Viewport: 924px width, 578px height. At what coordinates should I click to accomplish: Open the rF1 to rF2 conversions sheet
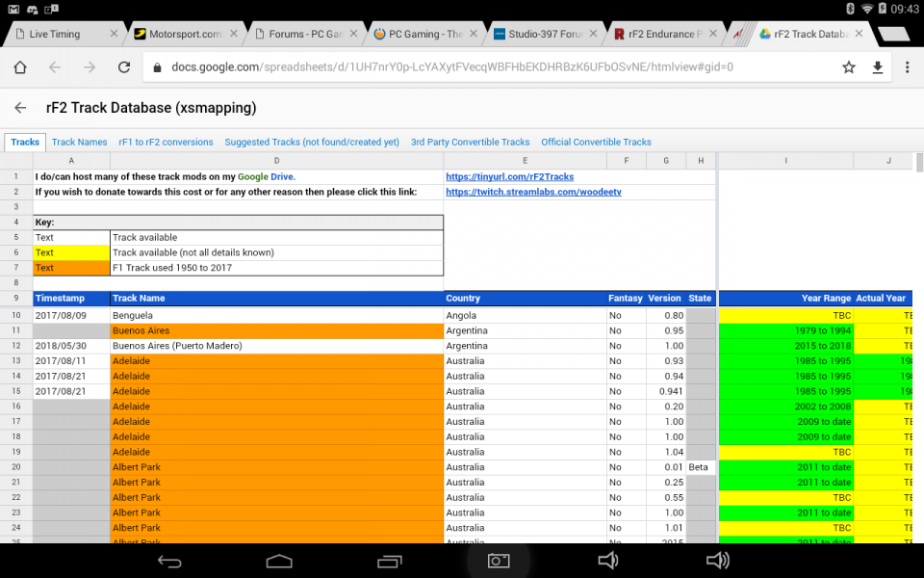pyautogui.click(x=166, y=143)
